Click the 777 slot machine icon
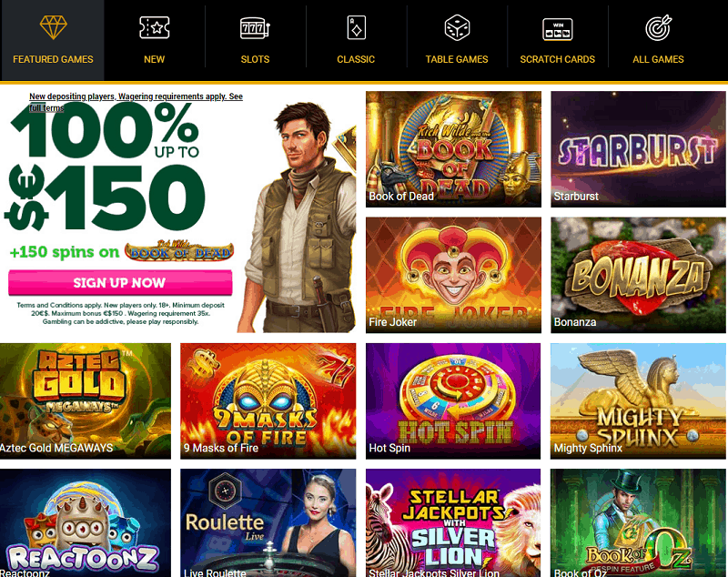 point(255,28)
